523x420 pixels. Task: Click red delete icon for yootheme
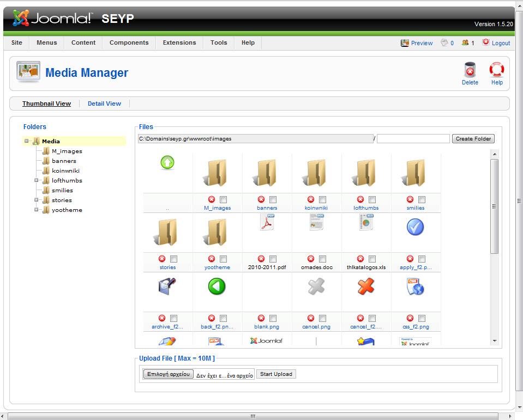212,258
